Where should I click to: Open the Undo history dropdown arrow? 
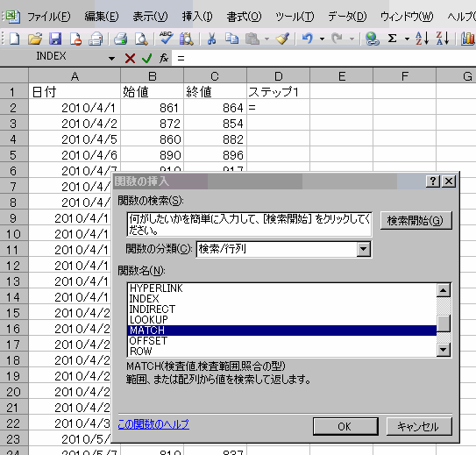click(322, 39)
